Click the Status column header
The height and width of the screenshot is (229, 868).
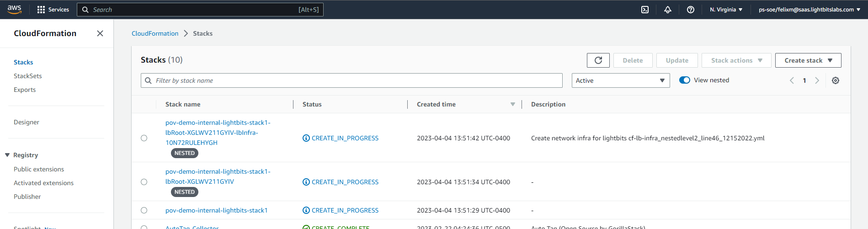point(312,104)
